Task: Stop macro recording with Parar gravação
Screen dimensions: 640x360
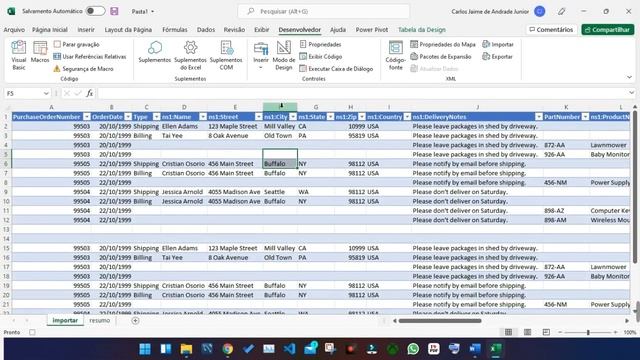Action: [x=77, y=44]
